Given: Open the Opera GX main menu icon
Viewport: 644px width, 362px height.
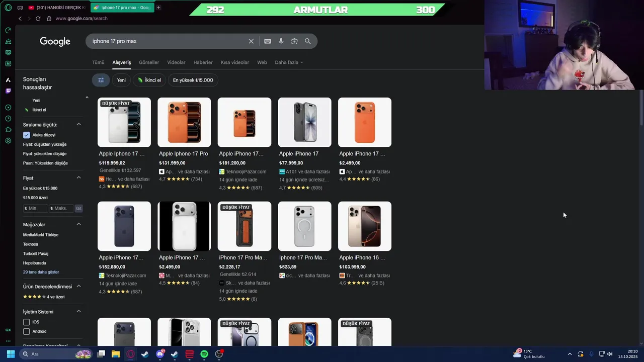Looking at the screenshot, I should click(8, 8).
